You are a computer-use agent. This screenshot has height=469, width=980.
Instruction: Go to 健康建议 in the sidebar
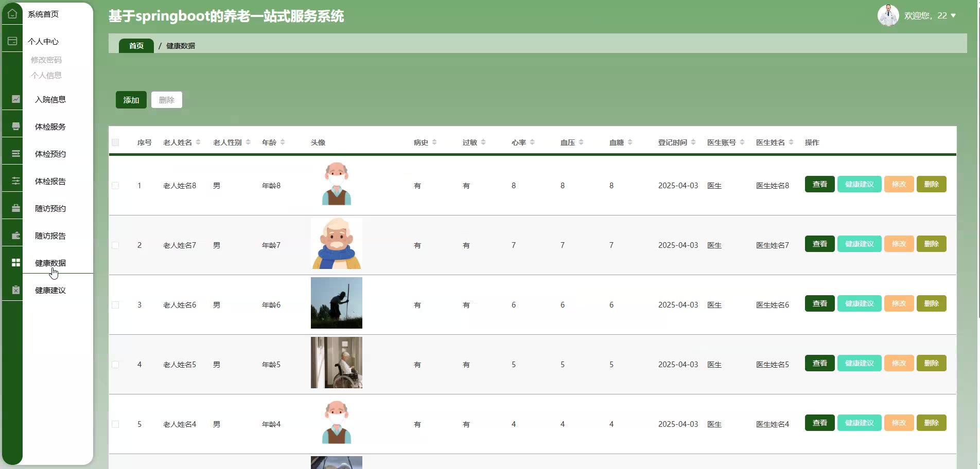50,290
